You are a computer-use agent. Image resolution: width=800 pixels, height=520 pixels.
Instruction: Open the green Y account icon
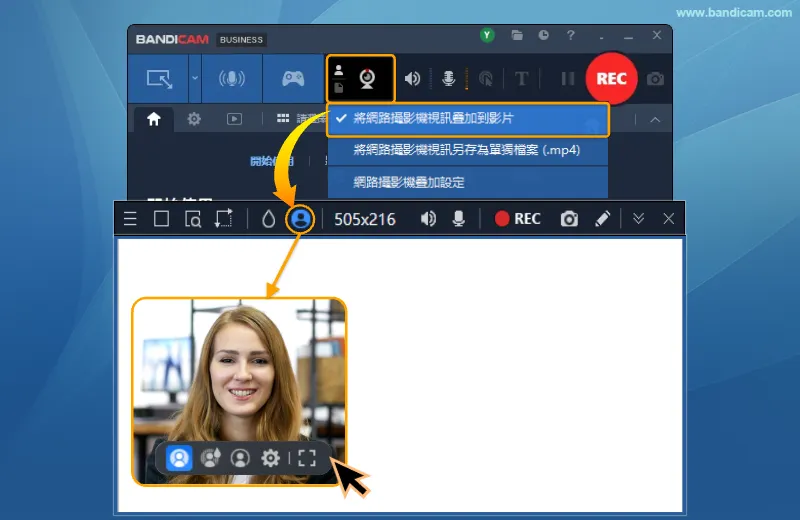[x=487, y=35]
